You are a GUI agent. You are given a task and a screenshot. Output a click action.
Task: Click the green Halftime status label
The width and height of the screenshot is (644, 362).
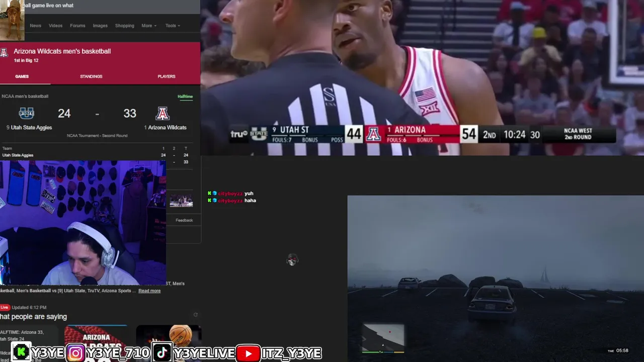[185, 97]
